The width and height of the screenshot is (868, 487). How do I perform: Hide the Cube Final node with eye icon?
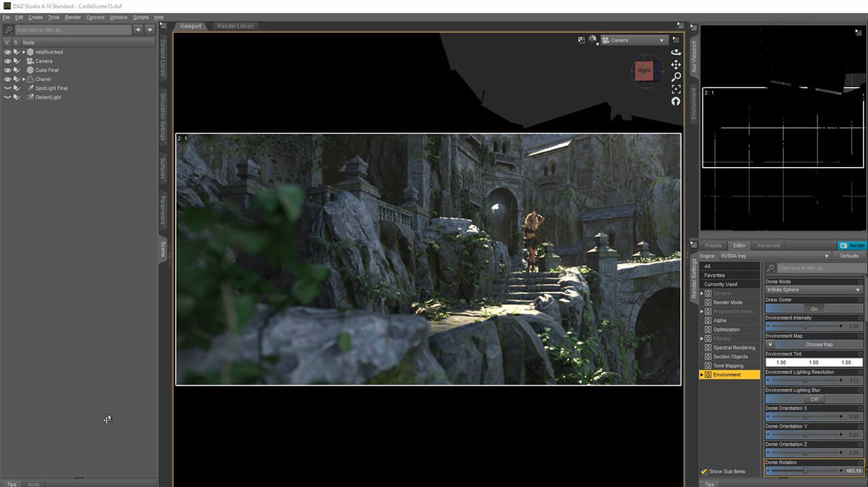[x=7, y=70]
